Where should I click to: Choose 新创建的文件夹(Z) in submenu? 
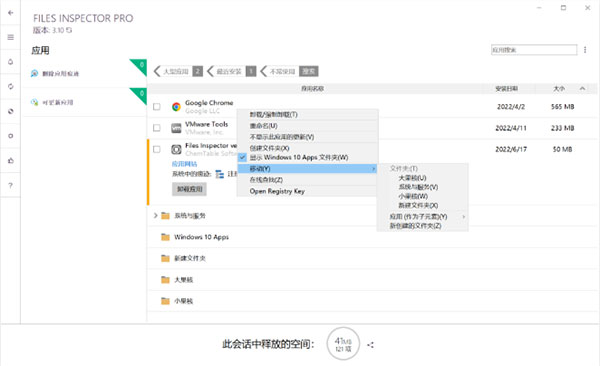(x=416, y=226)
